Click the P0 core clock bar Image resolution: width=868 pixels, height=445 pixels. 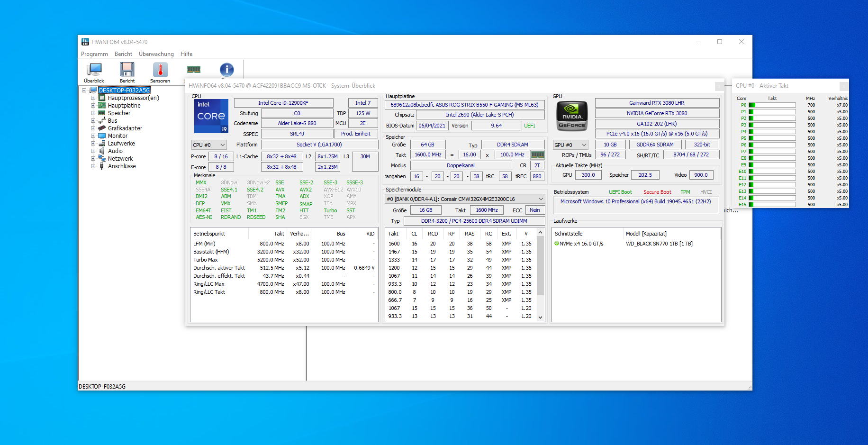coord(772,105)
